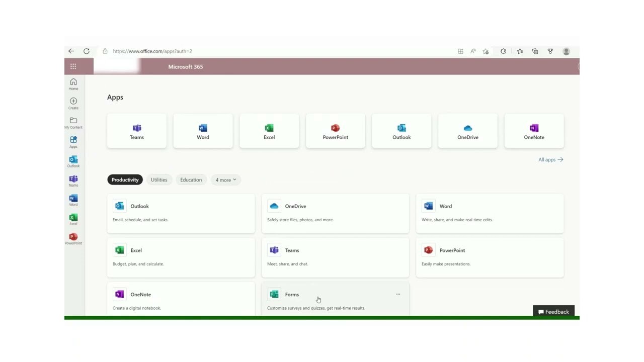Open browser collections icon
644x362 pixels.
(535, 51)
